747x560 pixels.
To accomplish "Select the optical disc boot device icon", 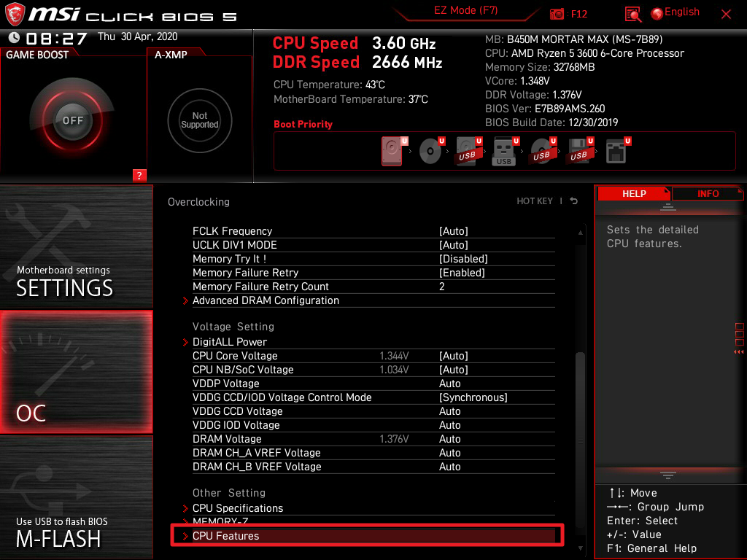I will pos(430,151).
